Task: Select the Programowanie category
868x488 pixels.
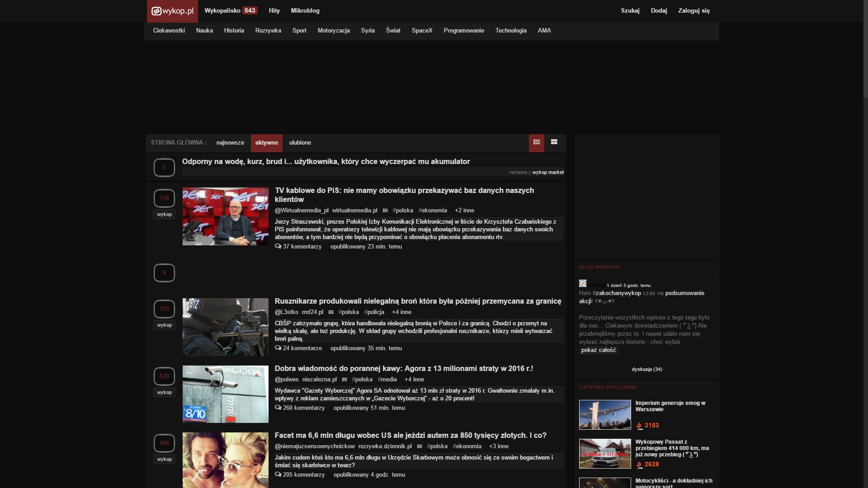Action: point(464,30)
